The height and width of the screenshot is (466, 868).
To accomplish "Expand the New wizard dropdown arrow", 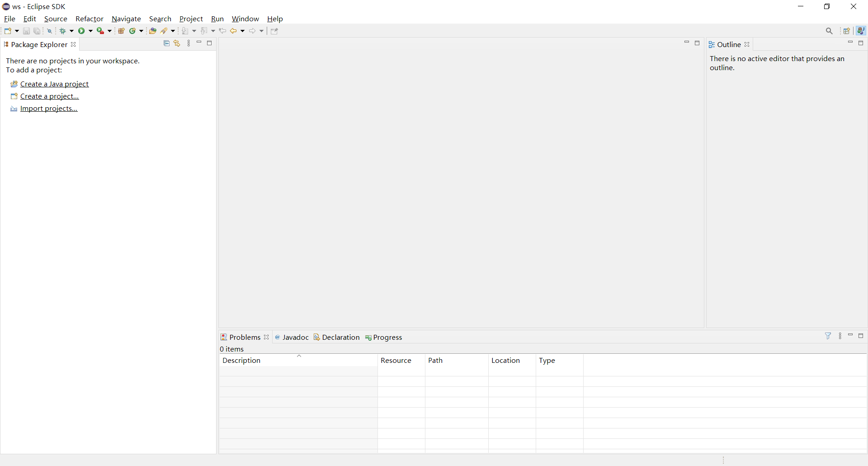I will click(17, 31).
